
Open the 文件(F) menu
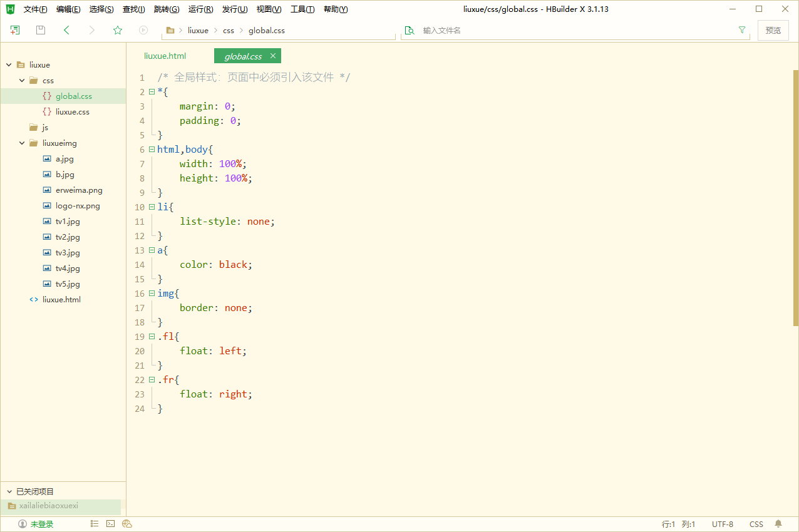[35, 9]
